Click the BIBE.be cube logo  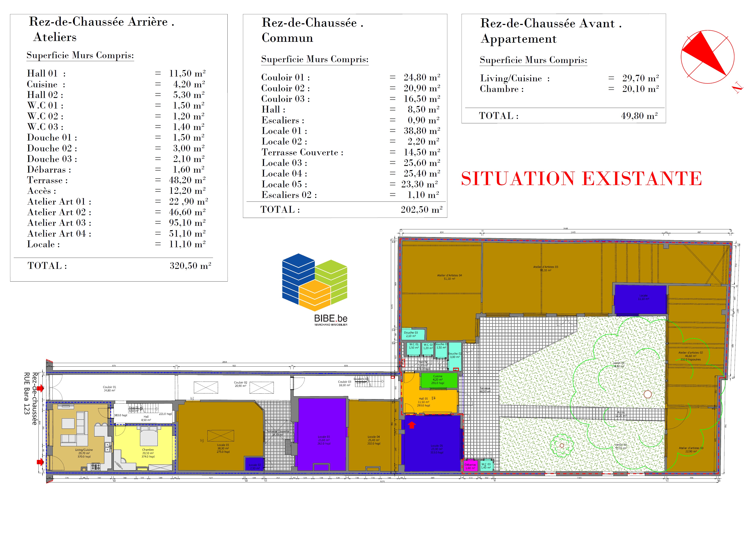pyautogui.click(x=315, y=282)
